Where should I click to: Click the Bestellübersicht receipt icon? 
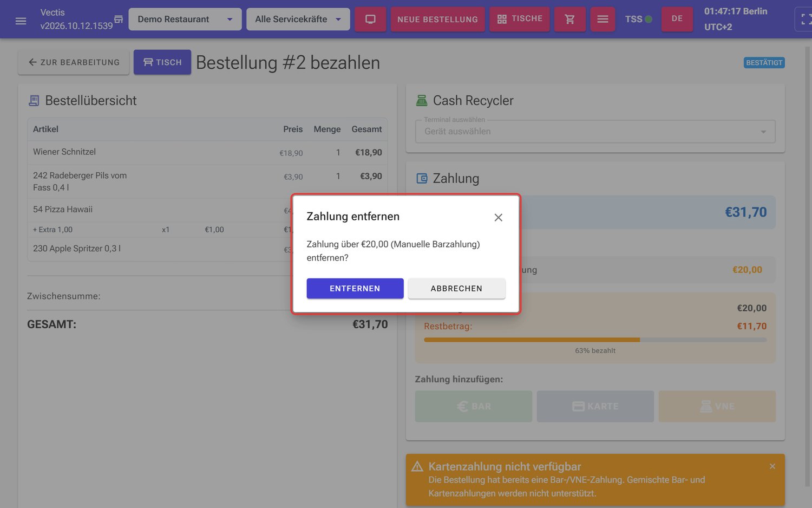(x=34, y=101)
